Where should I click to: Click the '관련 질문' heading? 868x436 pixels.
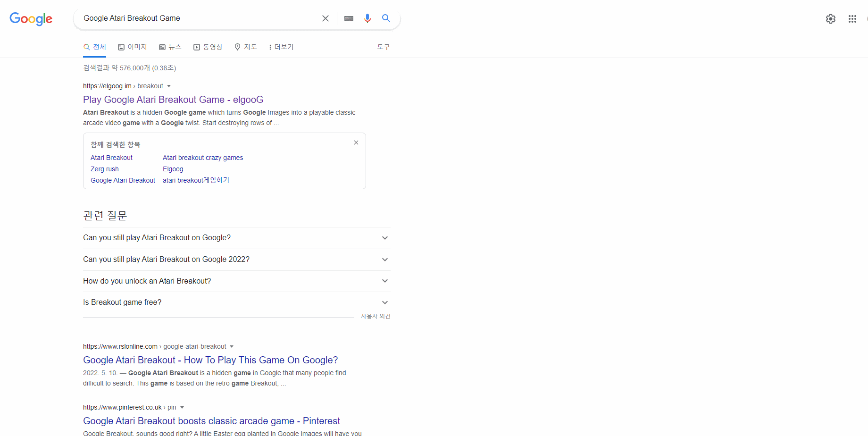pos(105,216)
